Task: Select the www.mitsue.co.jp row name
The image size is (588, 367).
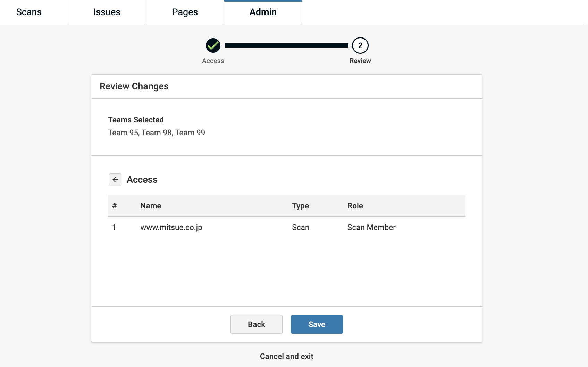Action: (171, 227)
